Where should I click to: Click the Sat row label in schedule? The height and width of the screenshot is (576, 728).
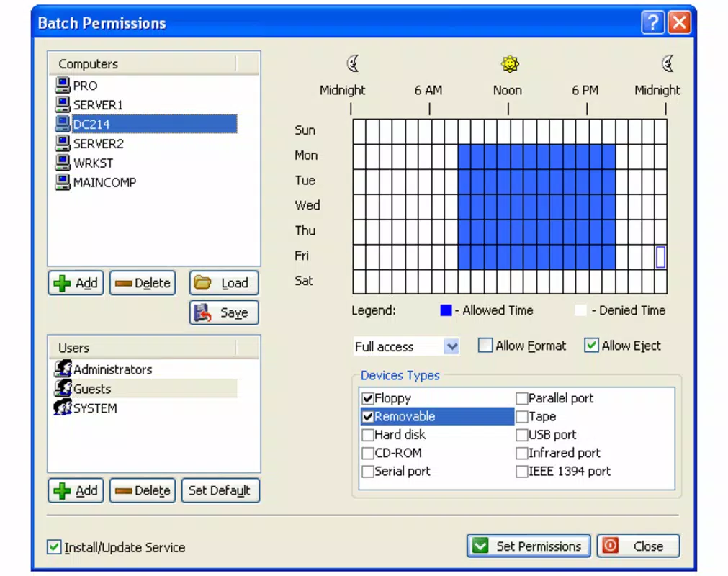tap(304, 281)
